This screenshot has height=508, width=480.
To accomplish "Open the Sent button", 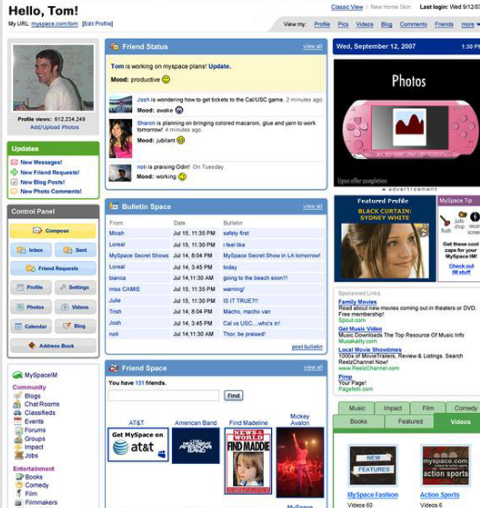I will [75, 250].
